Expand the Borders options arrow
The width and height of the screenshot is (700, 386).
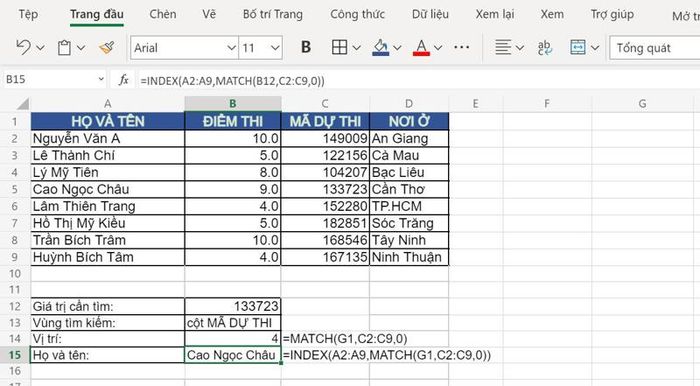356,48
